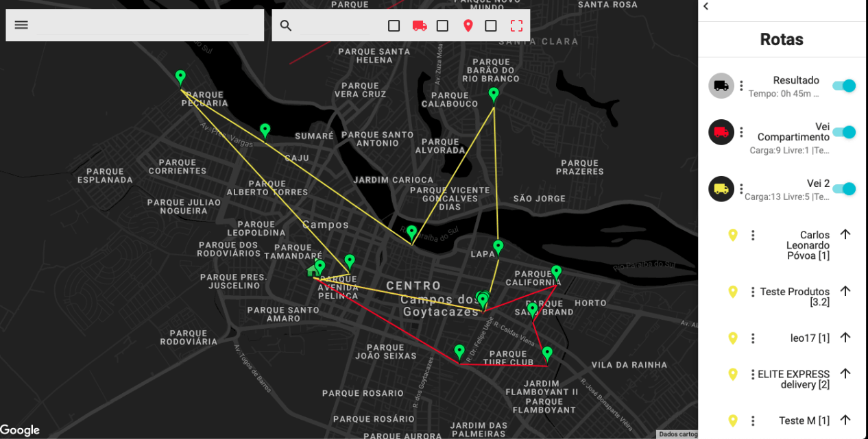Click the search magnifier icon
This screenshot has height=439, width=868.
[286, 25]
